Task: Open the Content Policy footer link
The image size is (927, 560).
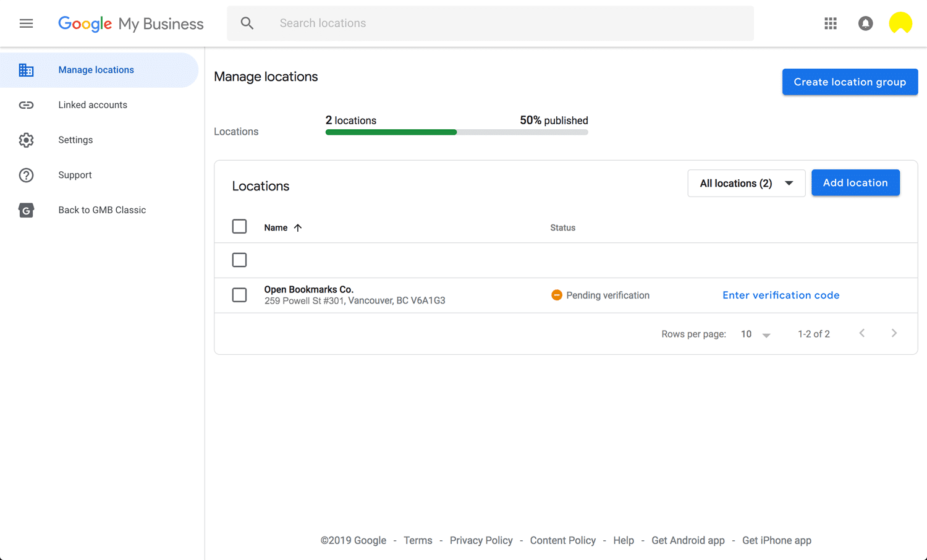Action: coord(562,540)
